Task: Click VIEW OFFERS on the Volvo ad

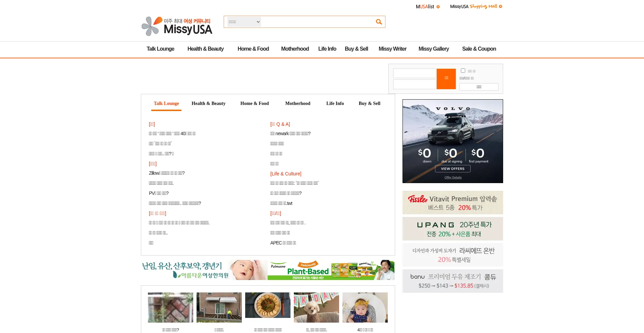Action: [x=452, y=169]
